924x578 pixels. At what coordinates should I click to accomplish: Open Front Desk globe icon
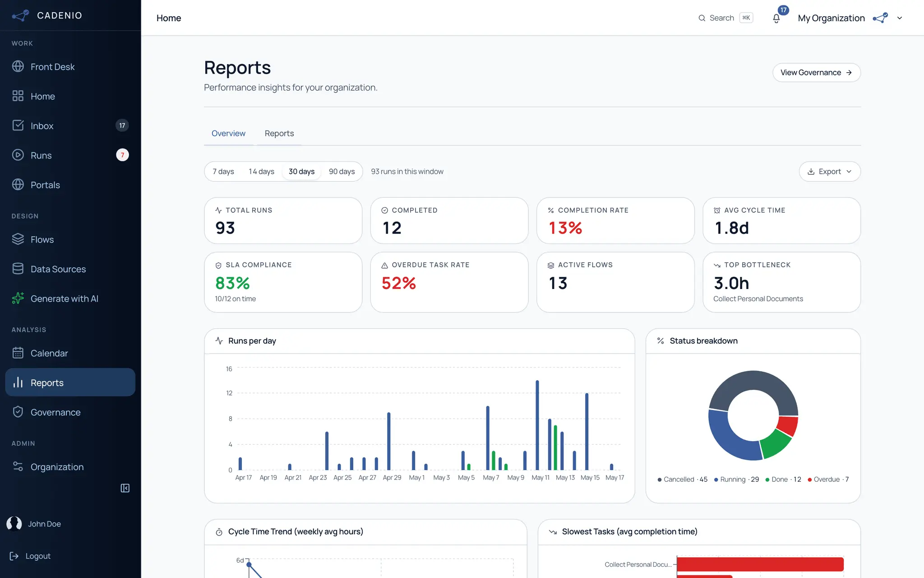[18, 66]
